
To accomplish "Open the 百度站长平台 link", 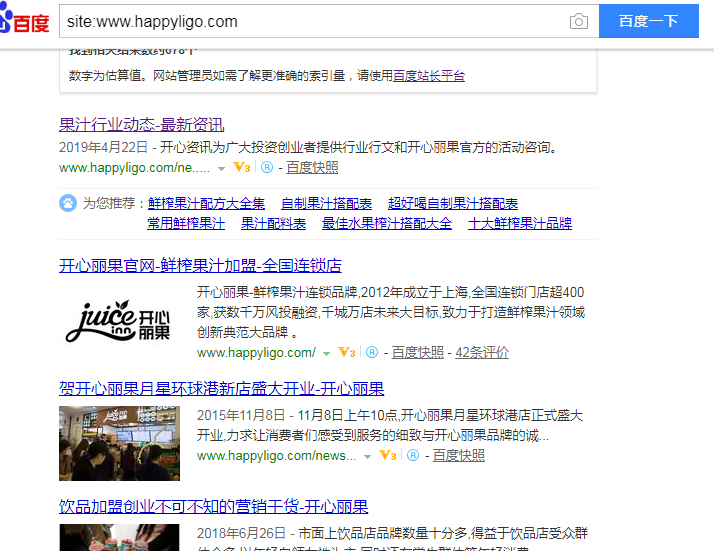I will point(429,76).
